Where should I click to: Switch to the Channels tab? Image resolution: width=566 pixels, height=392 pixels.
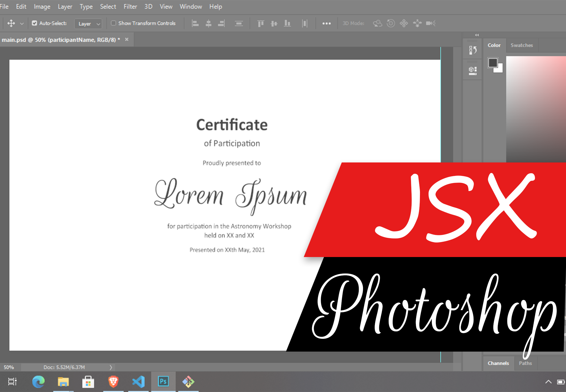pos(498,363)
